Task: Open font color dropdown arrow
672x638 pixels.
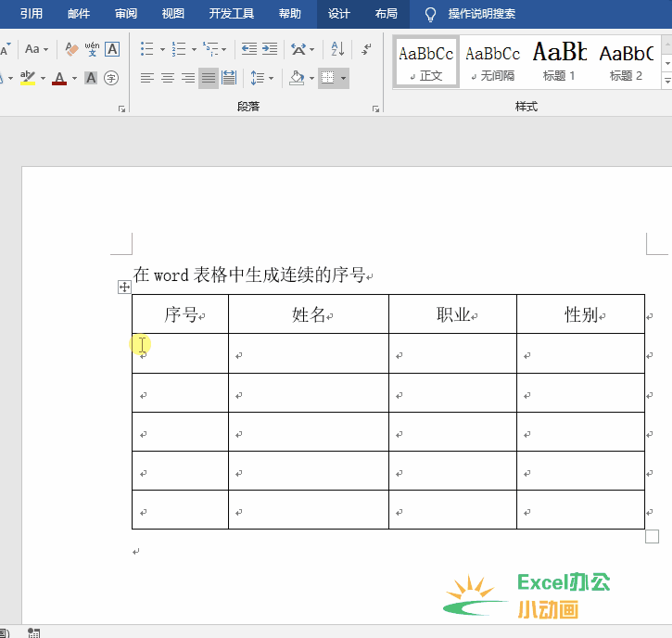Action: [x=74, y=78]
